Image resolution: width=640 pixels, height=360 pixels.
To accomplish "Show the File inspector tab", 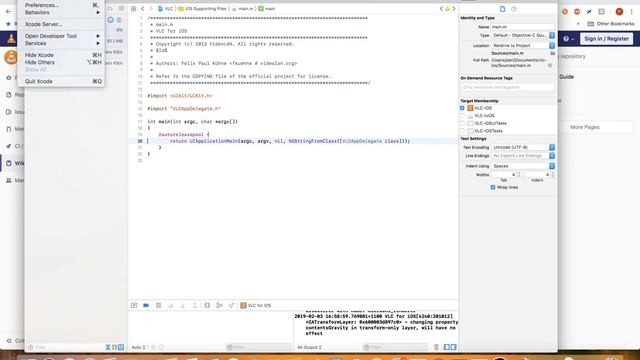I will (502, 9).
